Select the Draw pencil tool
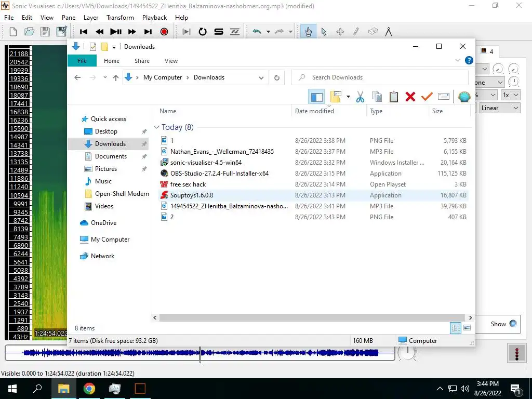This screenshot has height=399, width=532. tap(356, 32)
